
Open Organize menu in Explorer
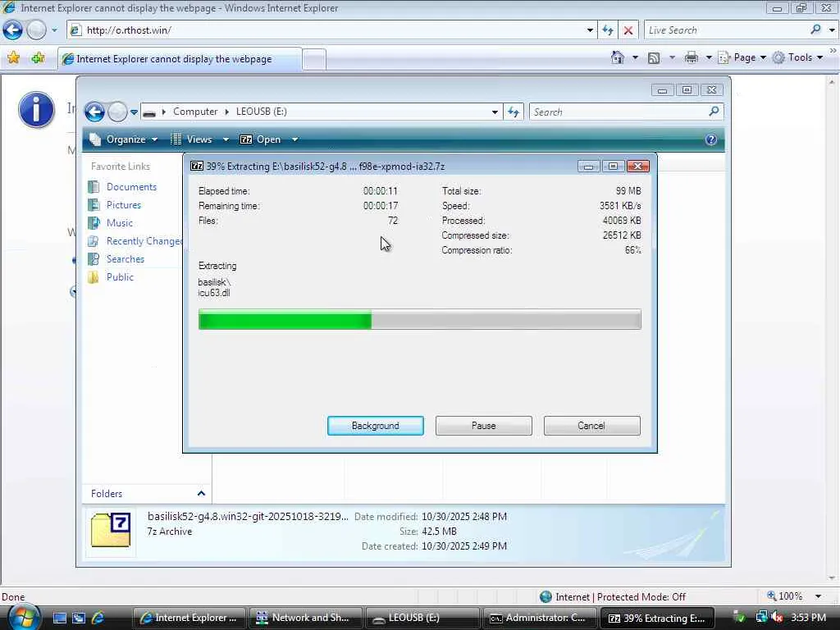click(x=123, y=139)
